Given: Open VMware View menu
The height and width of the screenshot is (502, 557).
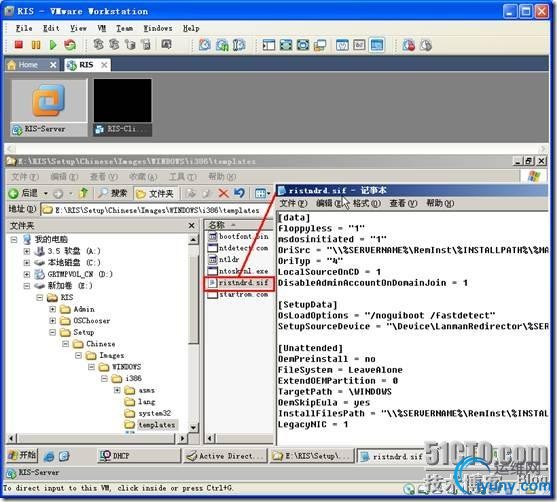Looking at the screenshot, I should (x=78, y=28).
